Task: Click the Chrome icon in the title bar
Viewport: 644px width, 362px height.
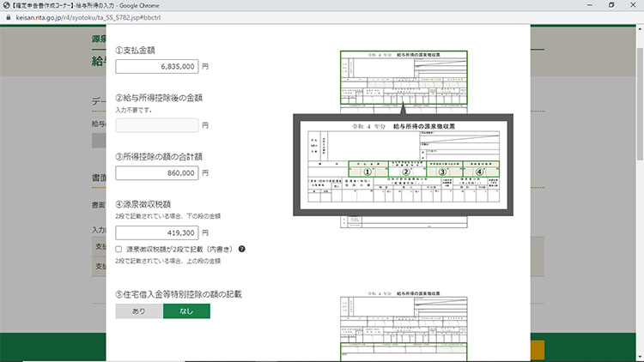Action: [x=7, y=5]
